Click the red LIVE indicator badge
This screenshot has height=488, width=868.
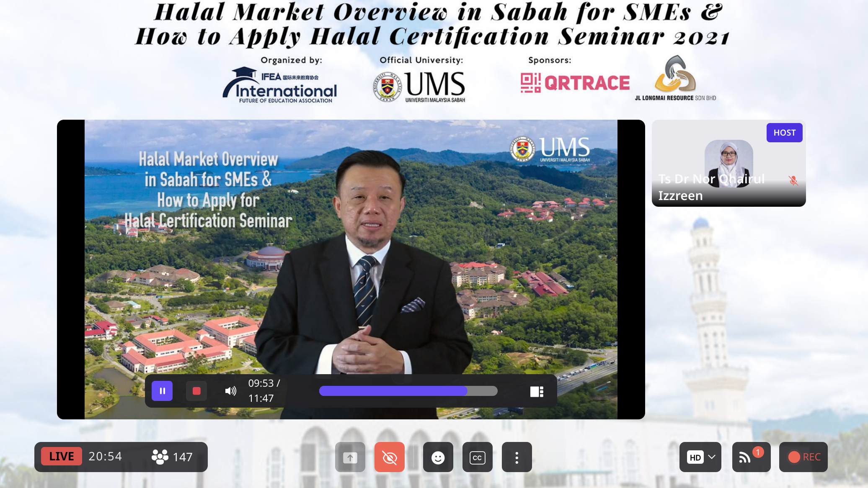(62, 456)
